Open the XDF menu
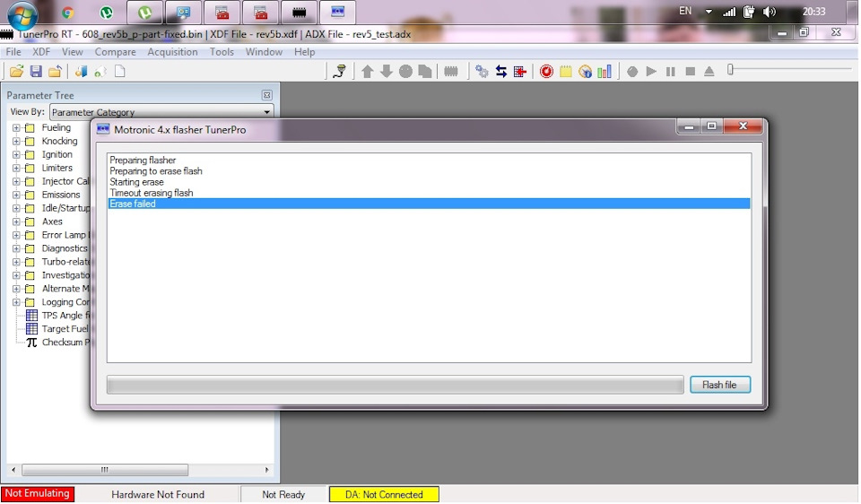 pos(41,52)
